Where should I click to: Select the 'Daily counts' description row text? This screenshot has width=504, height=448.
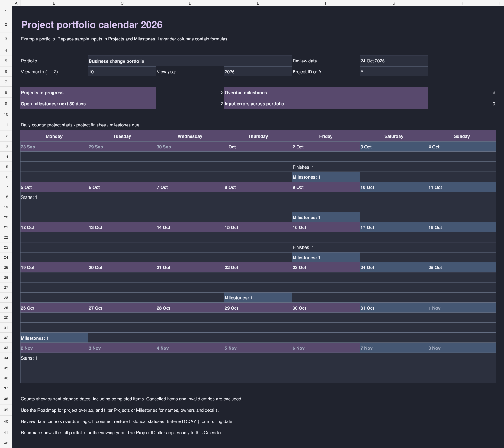pos(80,125)
